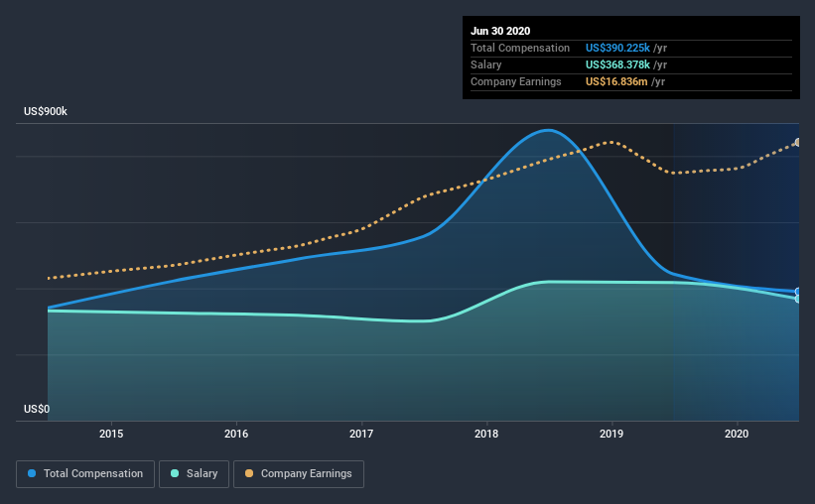Click the Salary line endpoint marker
This screenshot has width=815, height=504.
coord(798,299)
